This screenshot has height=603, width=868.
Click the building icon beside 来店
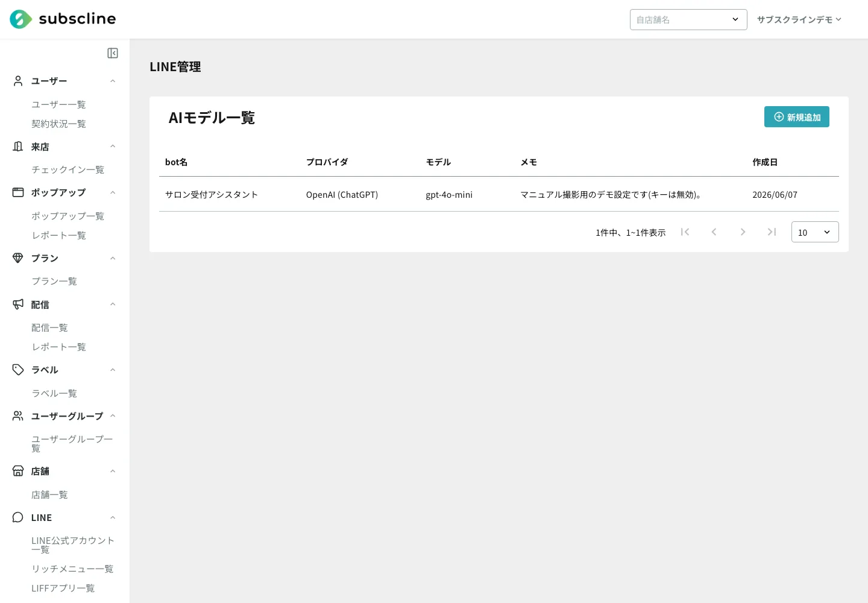[x=18, y=147]
